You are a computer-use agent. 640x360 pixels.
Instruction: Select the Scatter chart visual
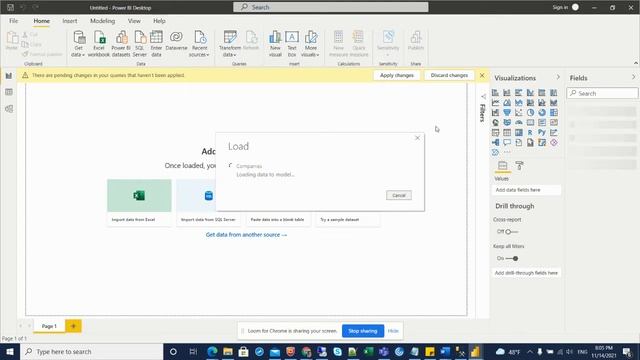coord(518,113)
